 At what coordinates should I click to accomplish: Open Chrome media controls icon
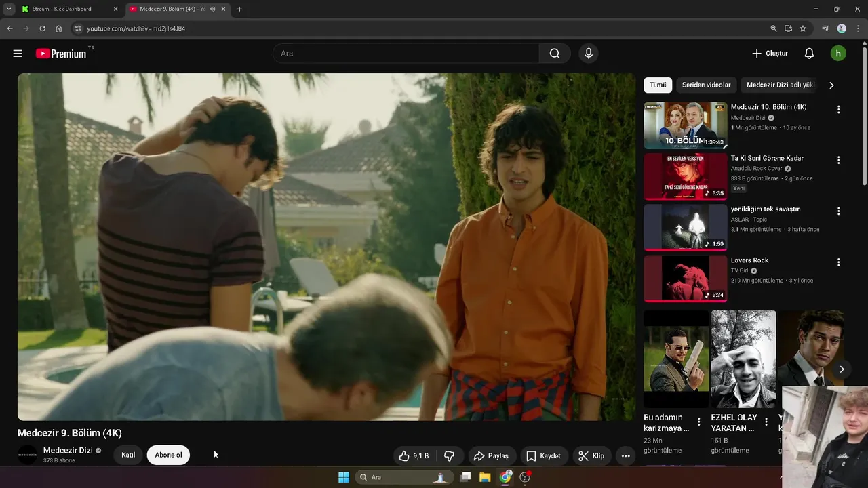coord(825,28)
